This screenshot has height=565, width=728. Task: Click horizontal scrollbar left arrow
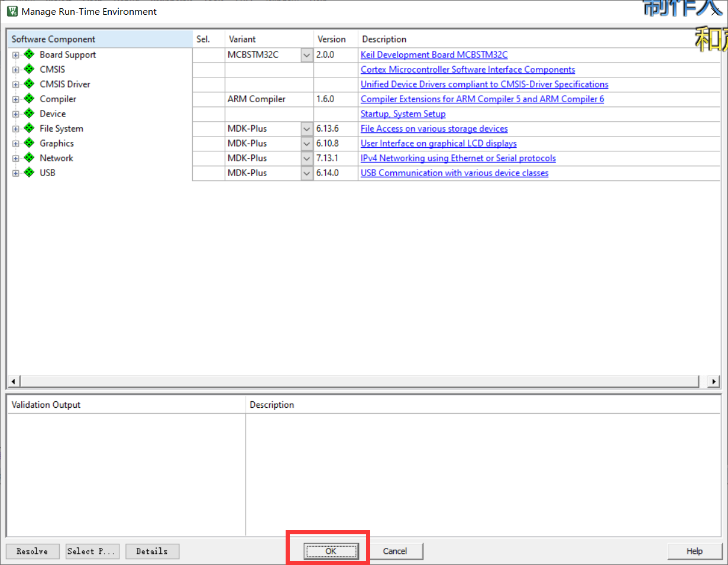click(x=13, y=381)
